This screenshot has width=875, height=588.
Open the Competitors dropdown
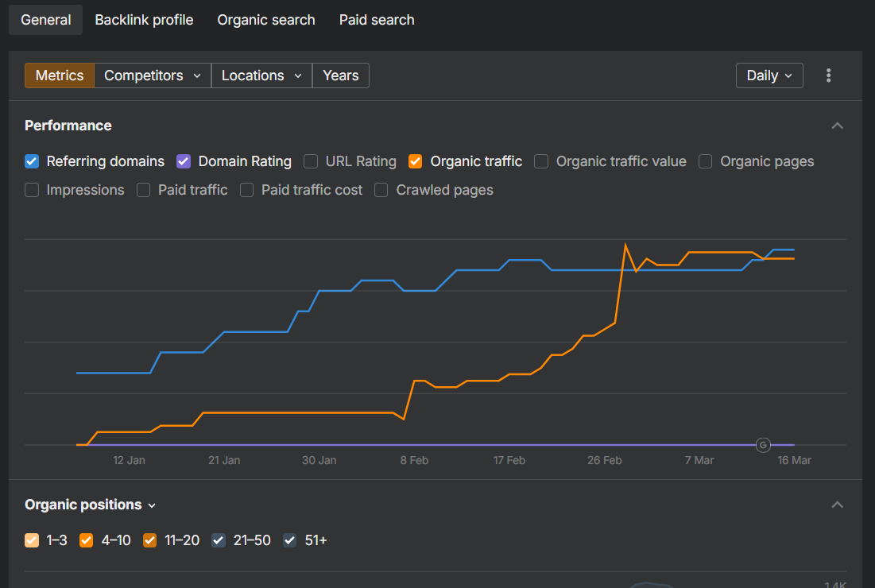coord(153,75)
